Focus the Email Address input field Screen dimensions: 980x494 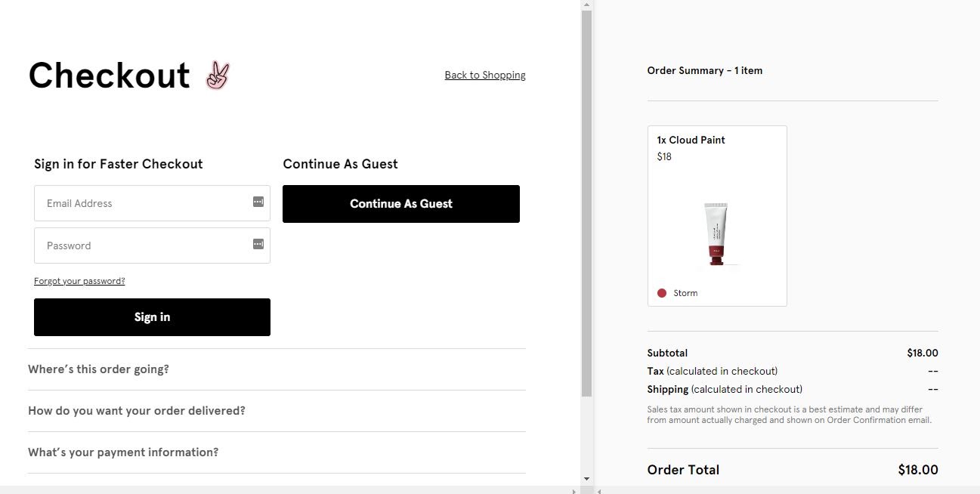[144, 203]
